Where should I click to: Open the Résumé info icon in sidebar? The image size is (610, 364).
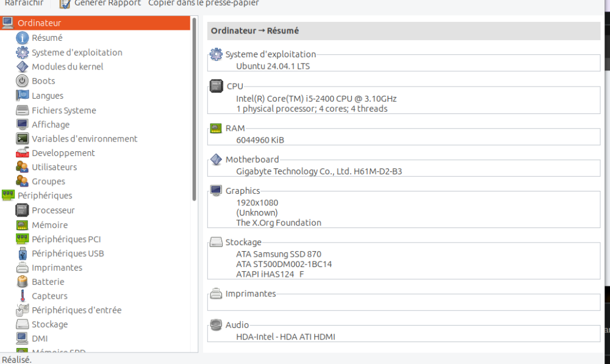23,38
